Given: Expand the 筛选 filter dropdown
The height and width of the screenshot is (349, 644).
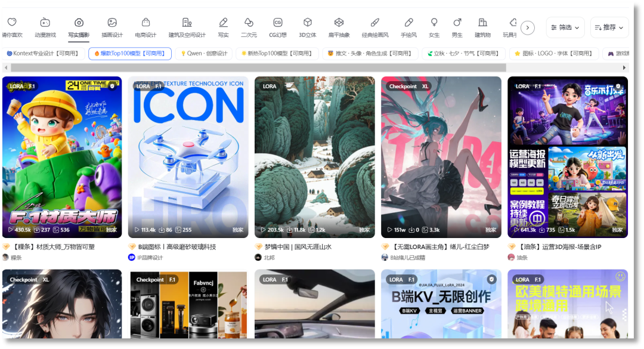Looking at the screenshot, I should [565, 27].
